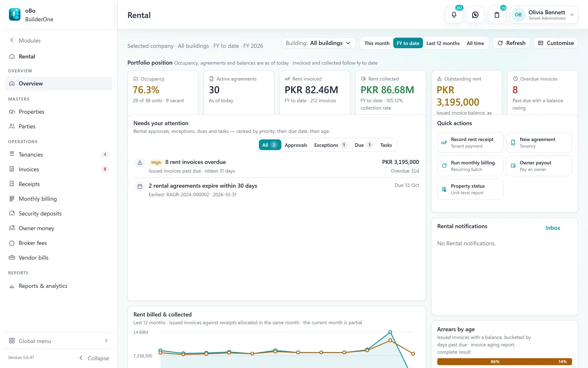Click the warning icon on overdue invoices row
The width and height of the screenshot is (588, 368).
pos(140,163)
